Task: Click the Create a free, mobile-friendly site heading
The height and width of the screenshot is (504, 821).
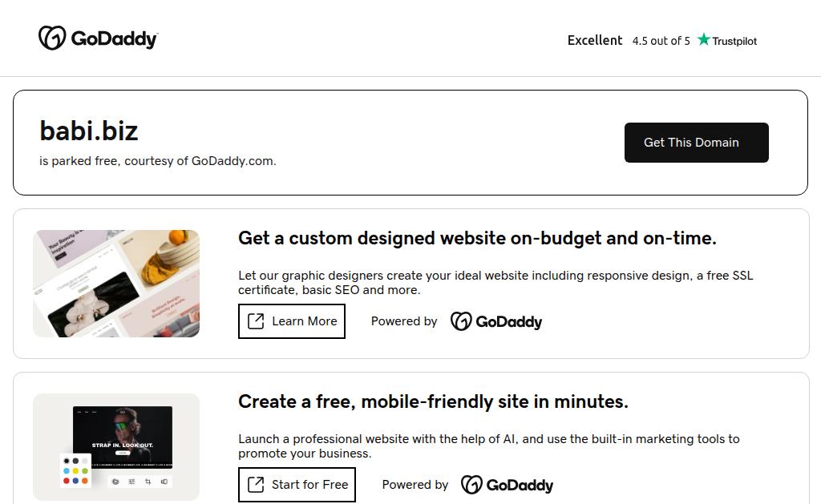Action: pyautogui.click(x=433, y=401)
